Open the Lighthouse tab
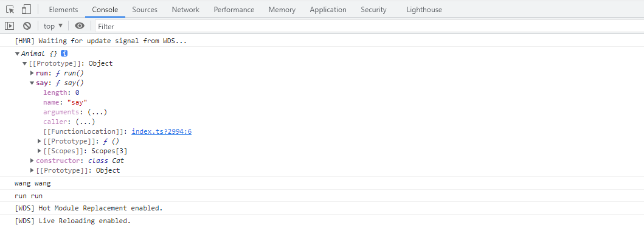The image size is (644, 225). coord(424,10)
